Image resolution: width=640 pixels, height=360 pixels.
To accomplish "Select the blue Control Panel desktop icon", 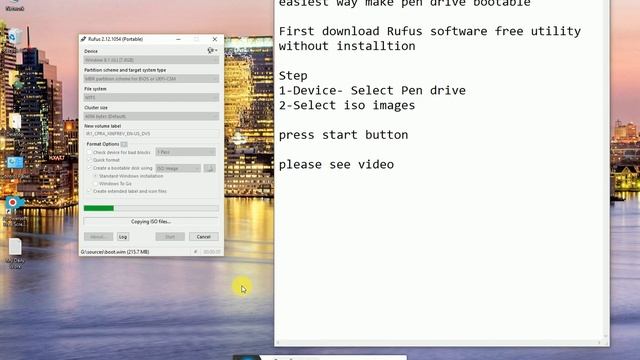I will point(15,163).
